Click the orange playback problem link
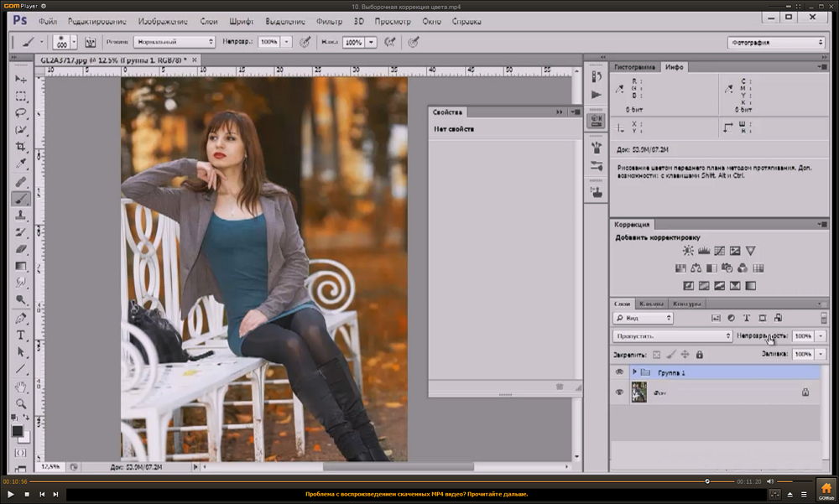This screenshot has width=839, height=504. coord(417,494)
